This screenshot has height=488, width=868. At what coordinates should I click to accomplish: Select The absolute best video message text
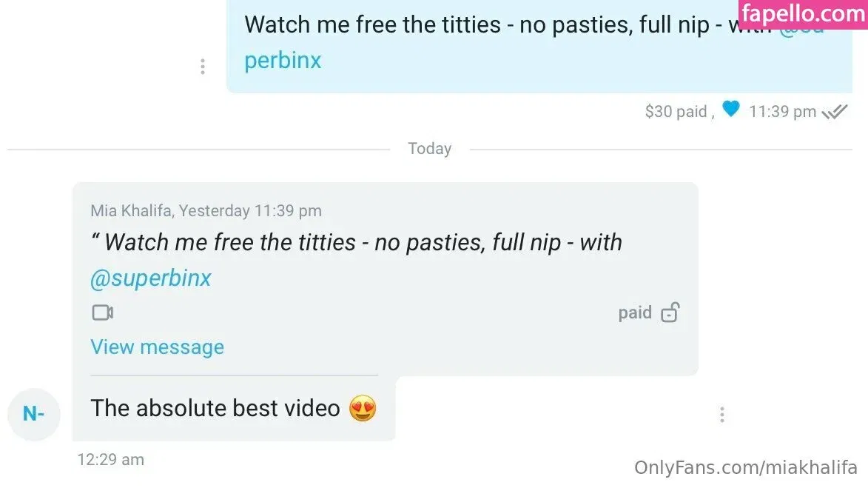(215, 408)
